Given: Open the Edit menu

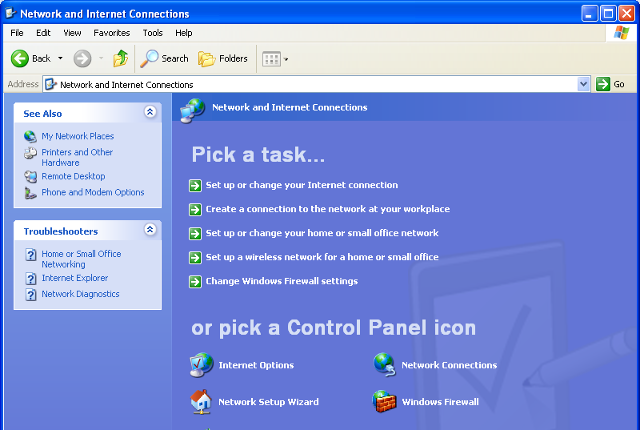Looking at the screenshot, I should pyautogui.click(x=43, y=33).
